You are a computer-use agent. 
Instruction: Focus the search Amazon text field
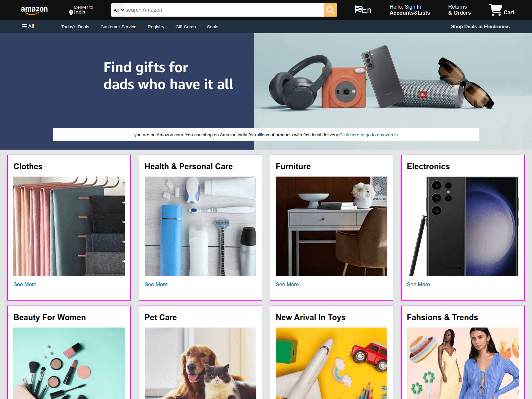click(x=224, y=10)
